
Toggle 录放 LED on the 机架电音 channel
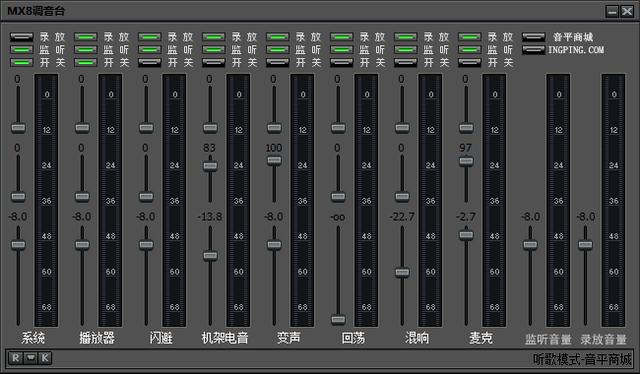click(x=214, y=37)
